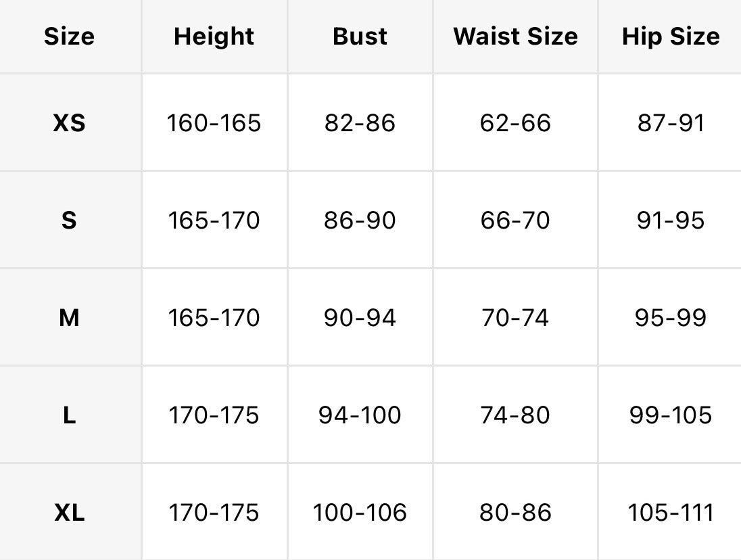
Task: Select the XS size row label
Action: 70,123
